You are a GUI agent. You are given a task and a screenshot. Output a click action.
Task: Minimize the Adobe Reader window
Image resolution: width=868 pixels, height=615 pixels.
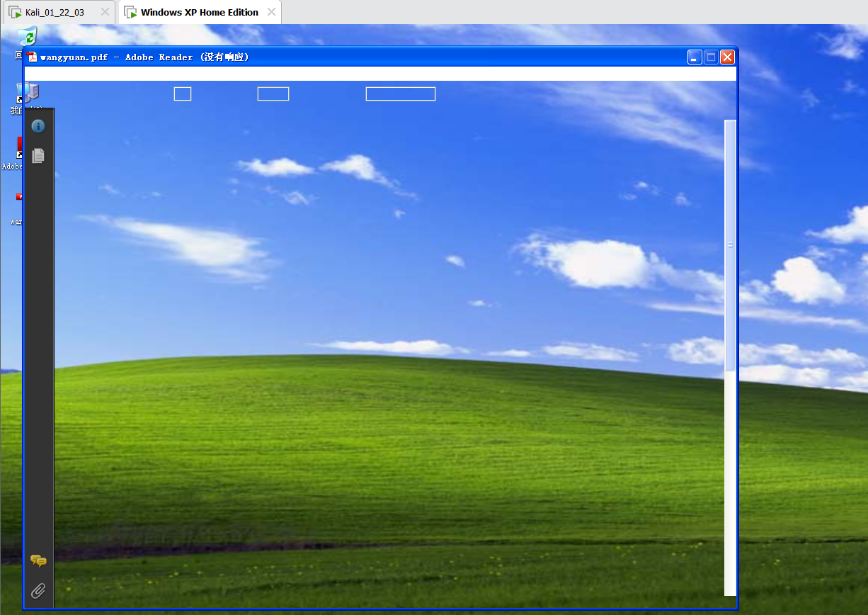pos(695,57)
